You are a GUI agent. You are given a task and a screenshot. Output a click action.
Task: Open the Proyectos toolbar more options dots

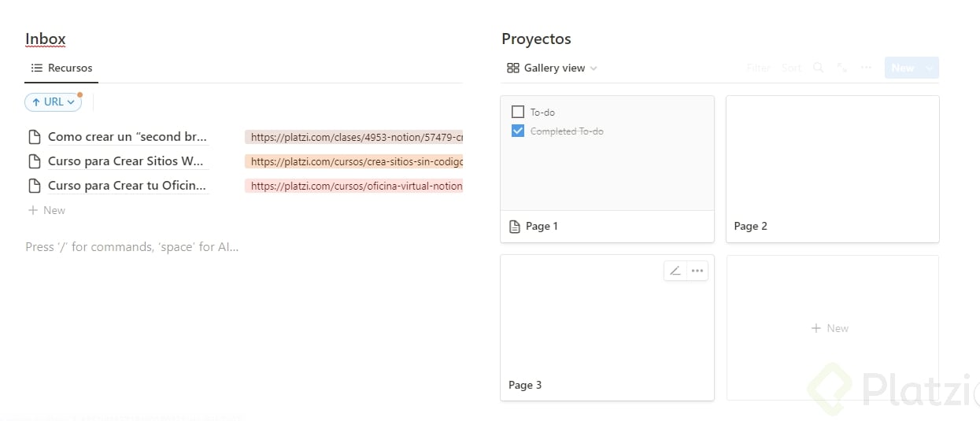(x=866, y=68)
